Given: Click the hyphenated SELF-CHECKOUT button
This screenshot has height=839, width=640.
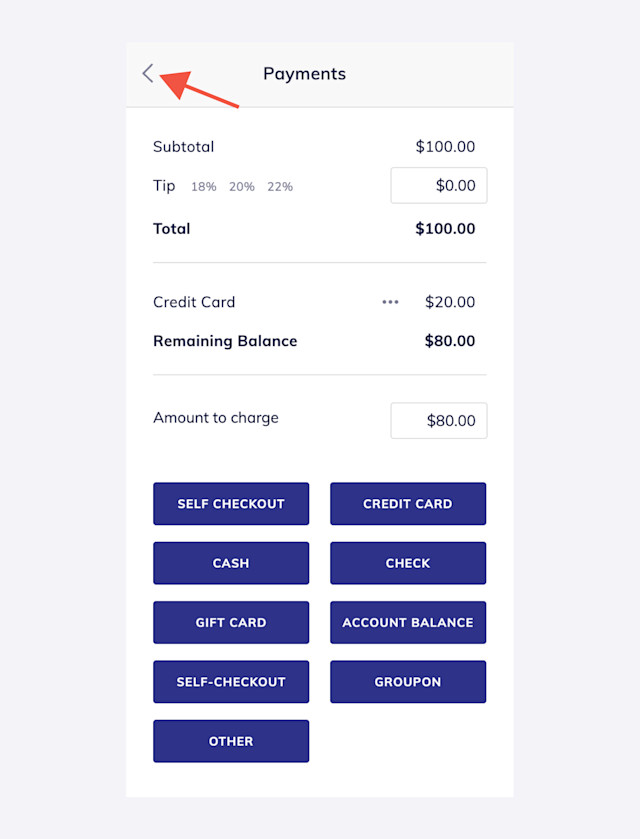Looking at the screenshot, I should pyautogui.click(x=231, y=682).
